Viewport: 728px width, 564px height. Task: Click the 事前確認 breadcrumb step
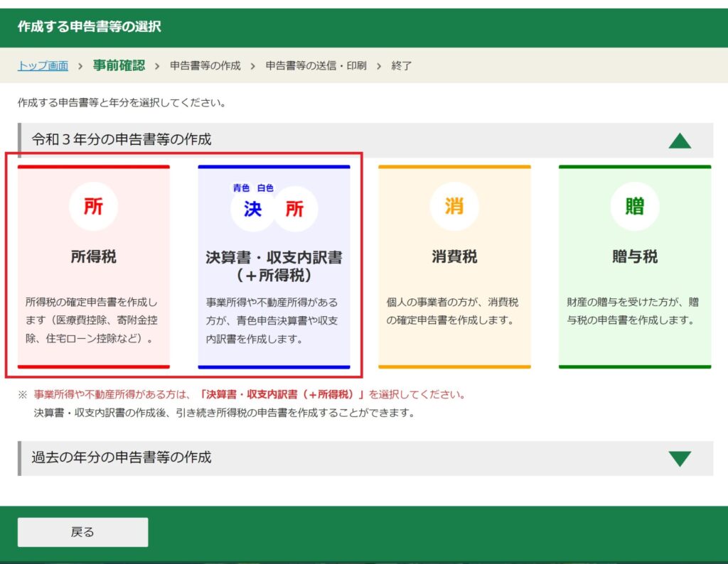(x=119, y=65)
